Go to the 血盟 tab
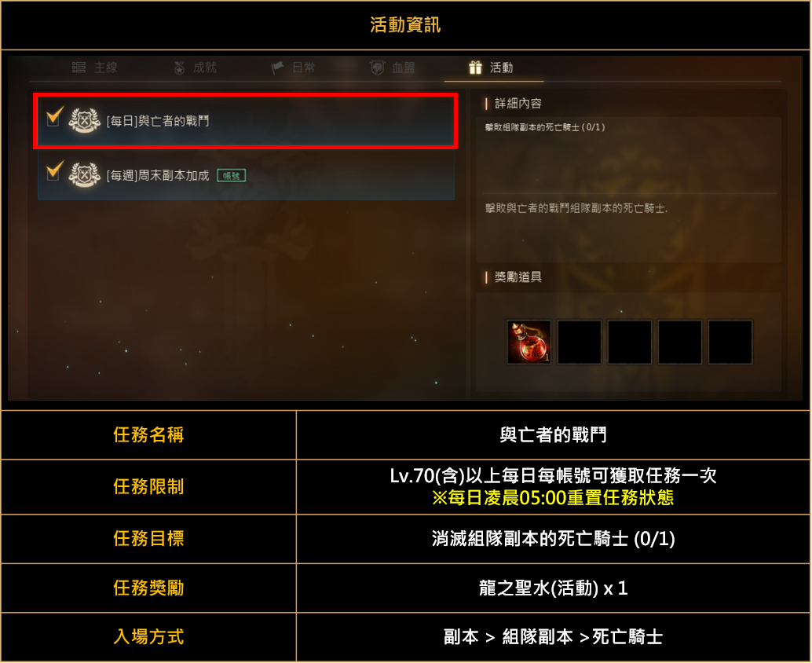Viewport: 812px width, 663px height. pos(393,68)
